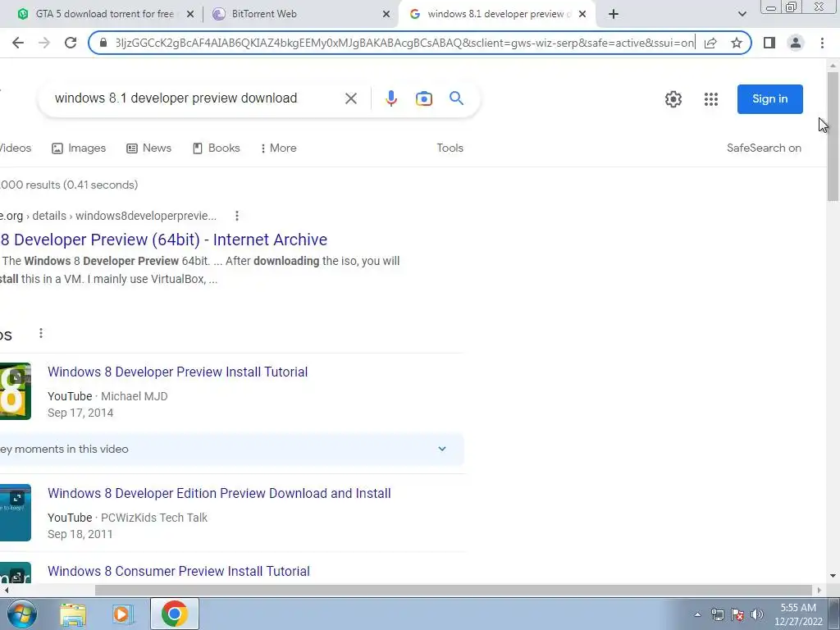The image size is (840, 630).
Task: Click into the Google search input field
Action: point(195,98)
